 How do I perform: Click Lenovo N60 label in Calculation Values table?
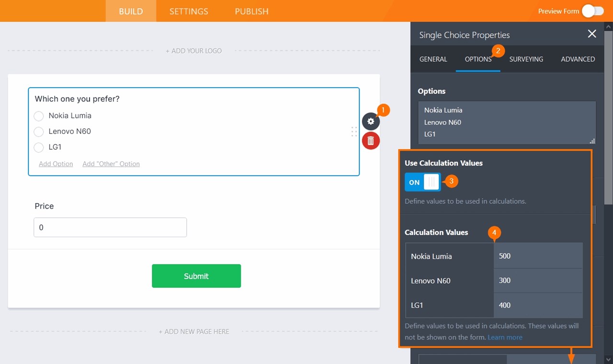tap(431, 281)
